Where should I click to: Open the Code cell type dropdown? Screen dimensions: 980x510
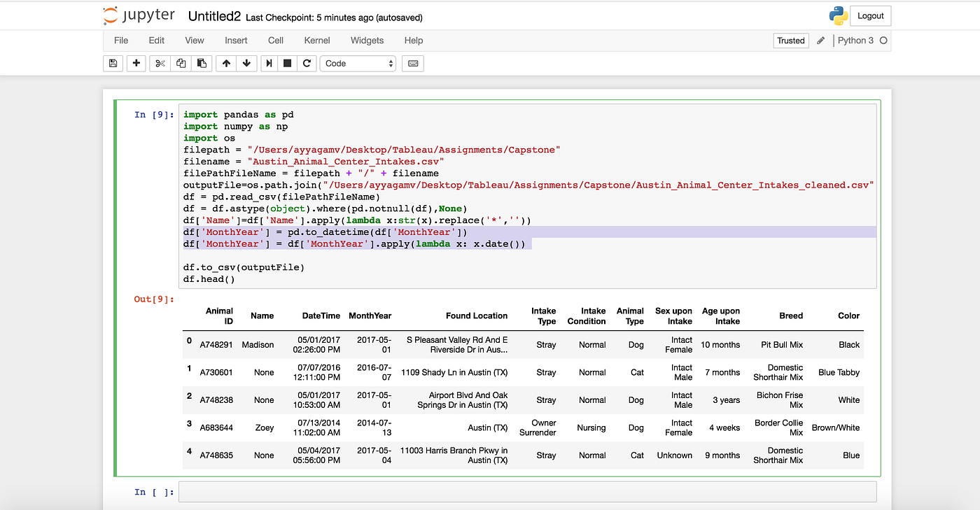coord(358,63)
